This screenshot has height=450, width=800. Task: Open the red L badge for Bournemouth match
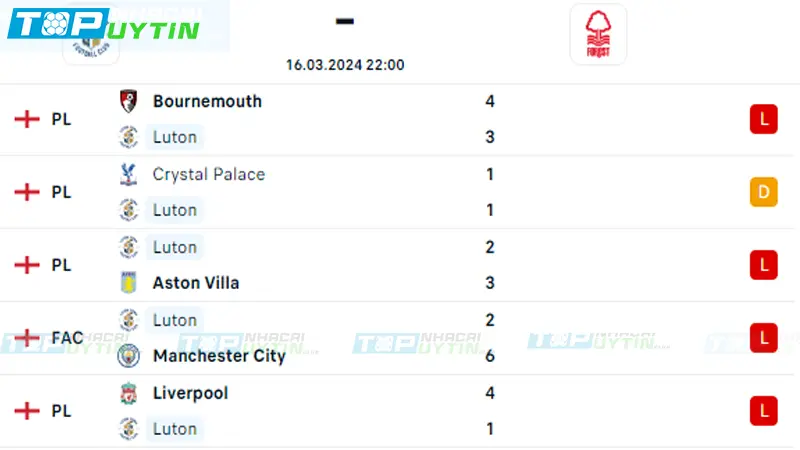(763, 119)
